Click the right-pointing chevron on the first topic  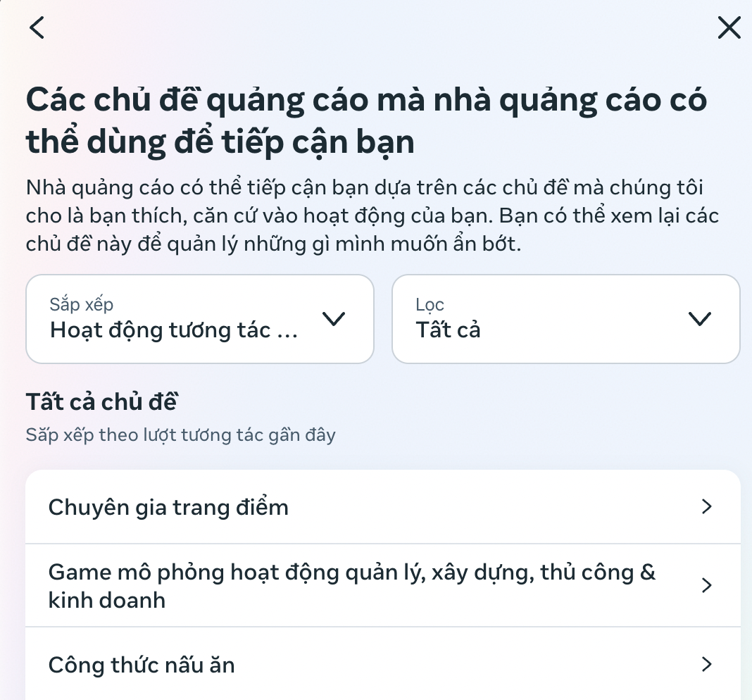(x=706, y=506)
